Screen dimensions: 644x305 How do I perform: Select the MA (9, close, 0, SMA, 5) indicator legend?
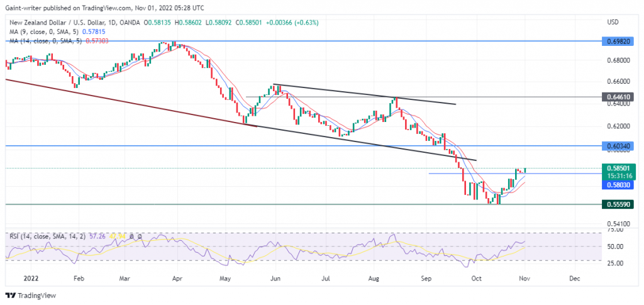45,31
